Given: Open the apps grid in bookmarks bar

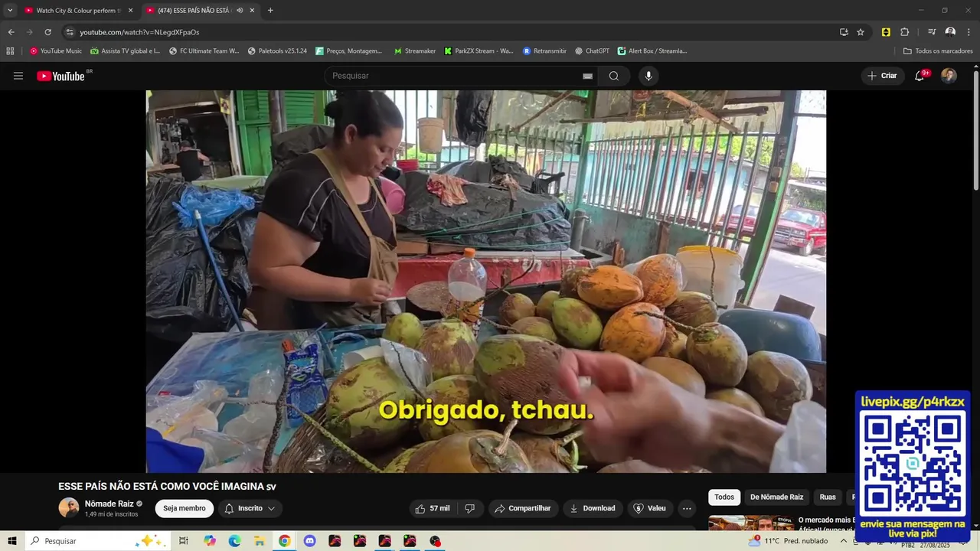Looking at the screenshot, I should coord(10,51).
